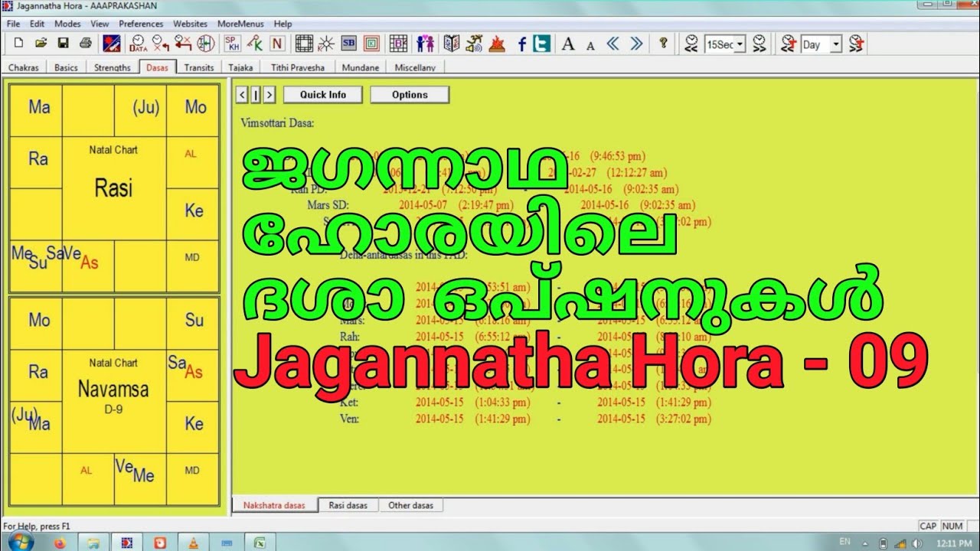
Task: Click the green K key icon
Action: point(255,44)
